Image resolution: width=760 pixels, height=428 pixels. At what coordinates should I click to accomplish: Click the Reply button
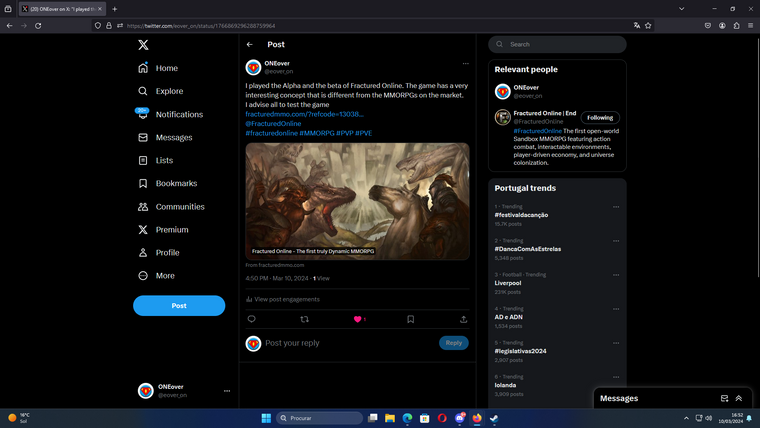[454, 343]
